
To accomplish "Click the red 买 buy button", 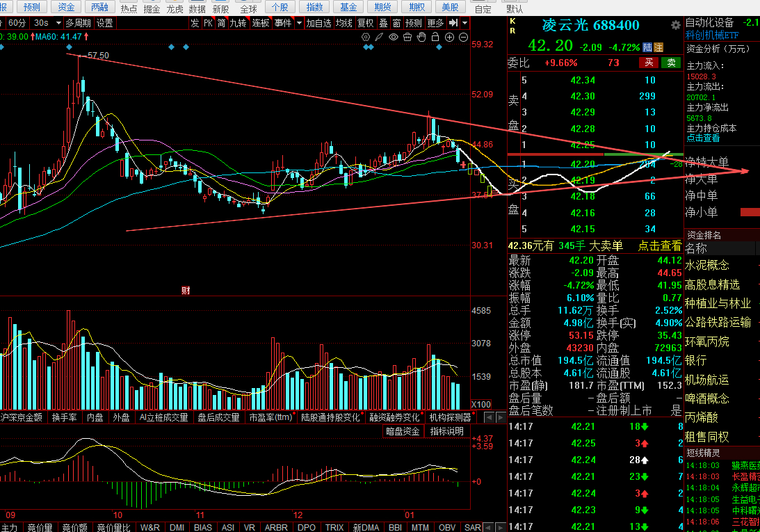I will (649, 63).
